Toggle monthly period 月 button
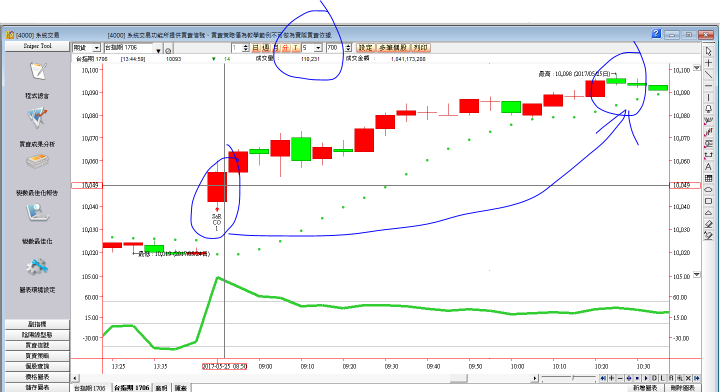720x392 pixels. click(276, 48)
